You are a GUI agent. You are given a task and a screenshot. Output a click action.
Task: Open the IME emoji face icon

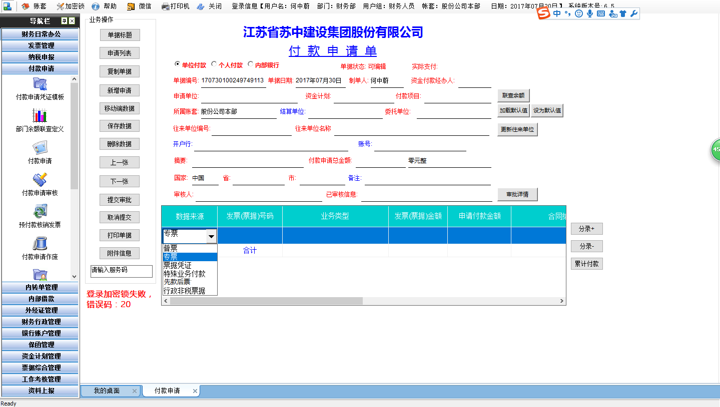579,14
